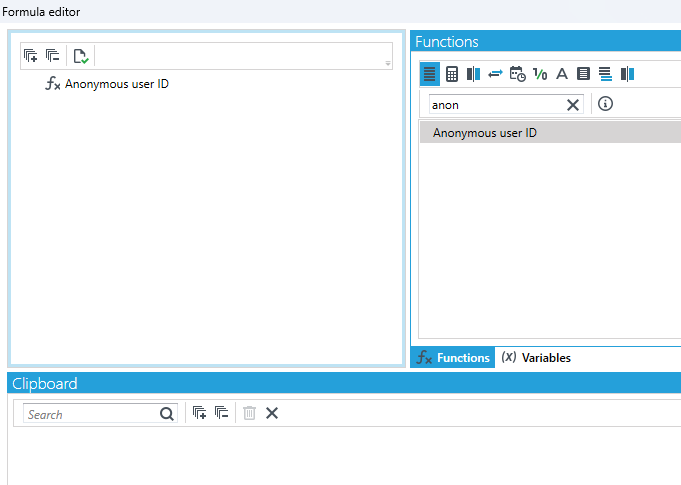The height and width of the screenshot is (485, 681).
Task: Filter functions by blue-underlined list category icon
Action: point(605,74)
